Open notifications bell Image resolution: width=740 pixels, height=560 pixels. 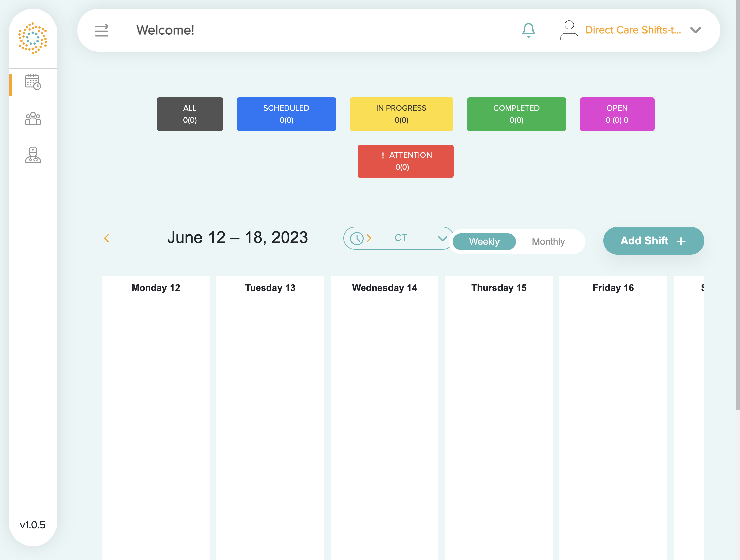[528, 30]
